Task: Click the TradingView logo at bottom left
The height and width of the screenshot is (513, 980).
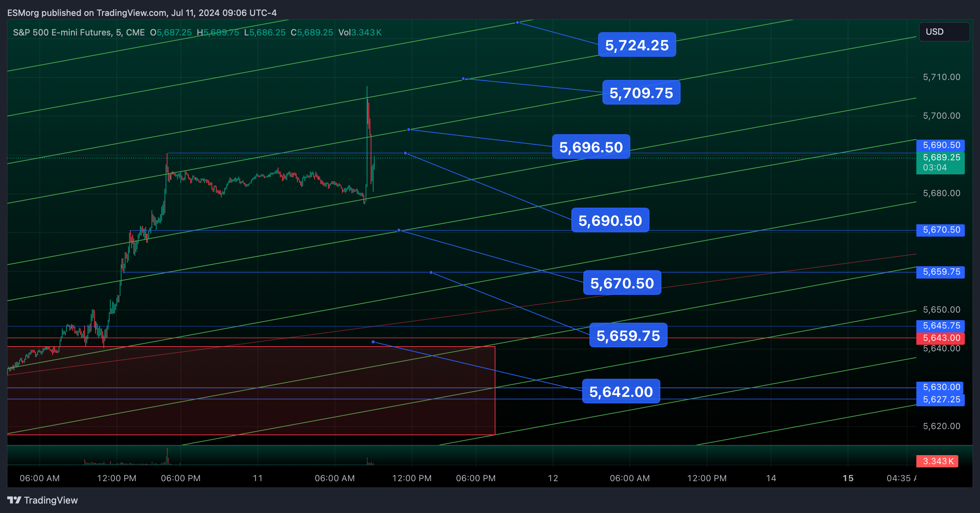Action: [43, 500]
